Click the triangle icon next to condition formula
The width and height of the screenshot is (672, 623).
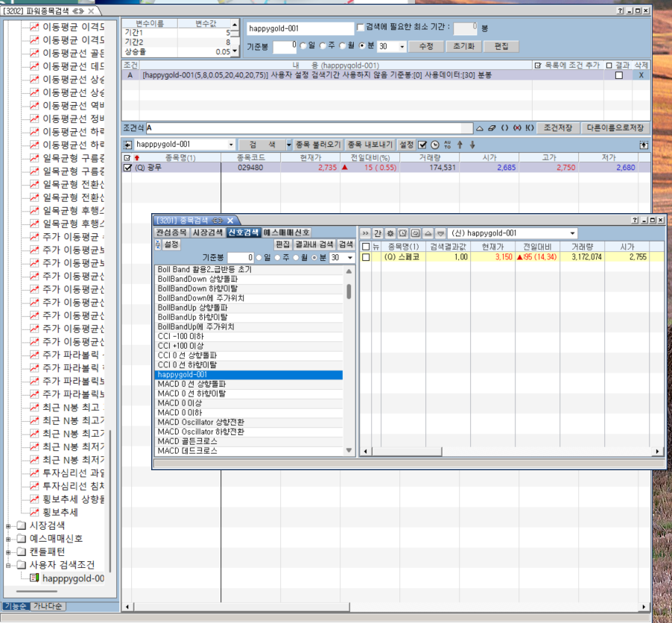tap(480, 128)
